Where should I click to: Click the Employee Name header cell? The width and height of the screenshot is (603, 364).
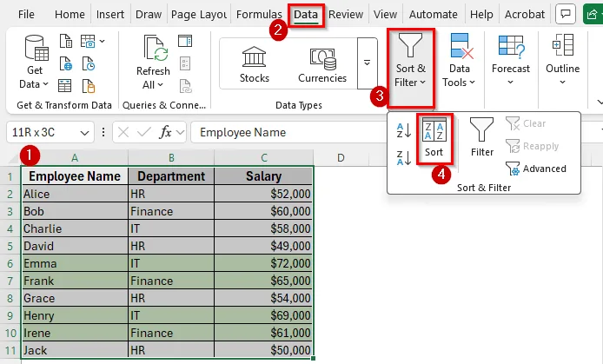point(75,176)
